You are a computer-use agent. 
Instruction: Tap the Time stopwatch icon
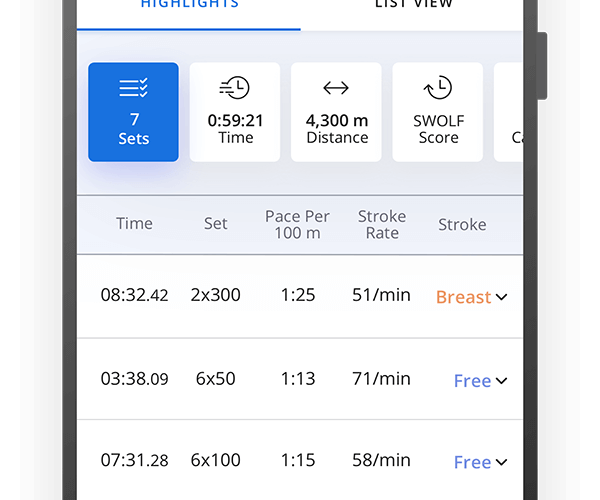tap(236, 89)
